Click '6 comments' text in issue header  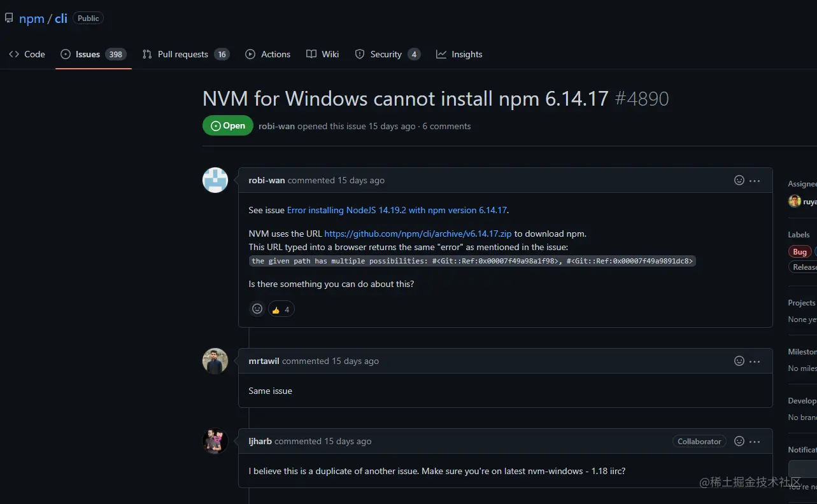coord(447,126)
